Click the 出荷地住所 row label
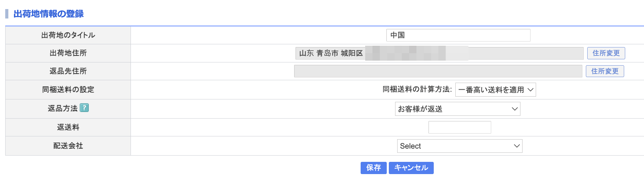Image resolution: width=644 pixels, height=180 pixels. [x=68, y=53]
